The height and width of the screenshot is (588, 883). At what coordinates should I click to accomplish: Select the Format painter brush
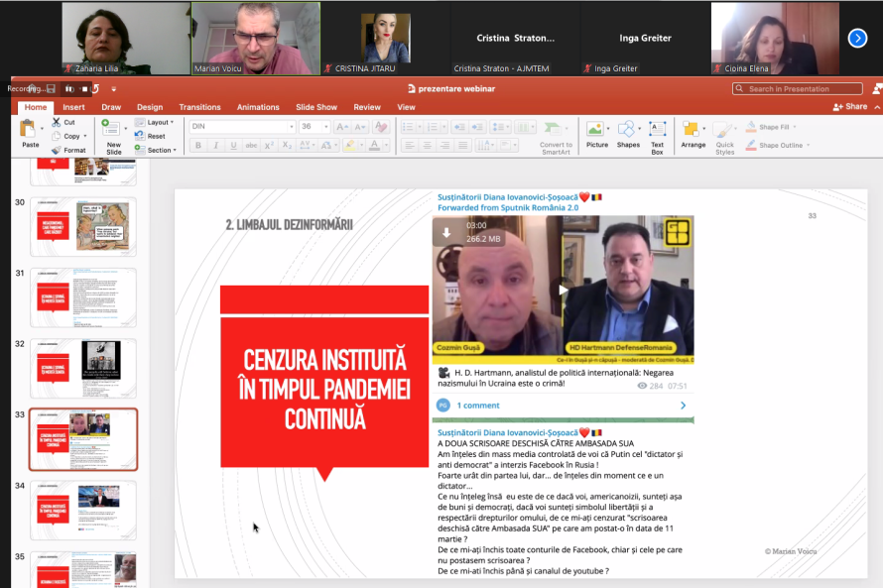(57, 150)
